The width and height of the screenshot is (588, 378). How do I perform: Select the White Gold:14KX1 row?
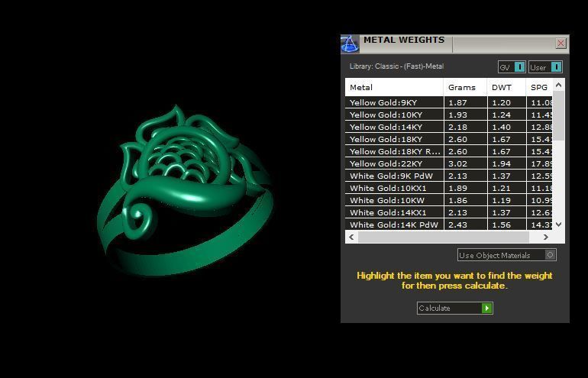click(448, 212)
